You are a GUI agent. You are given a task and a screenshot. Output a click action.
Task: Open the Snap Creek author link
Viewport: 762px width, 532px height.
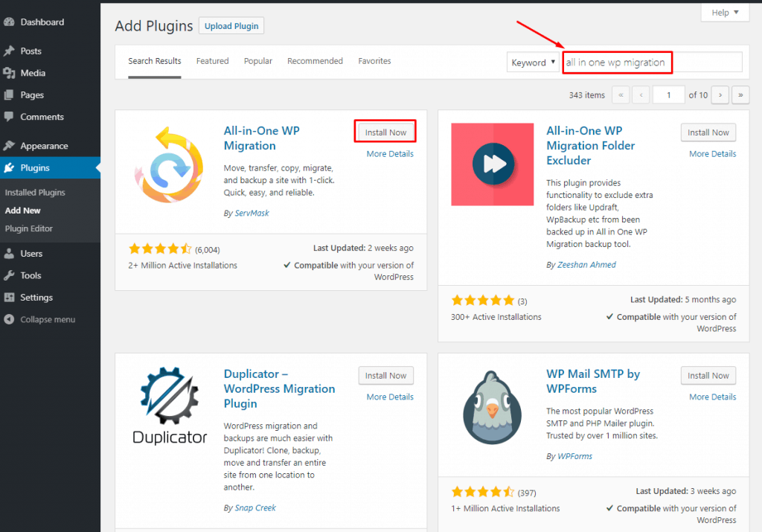point(255,507)
